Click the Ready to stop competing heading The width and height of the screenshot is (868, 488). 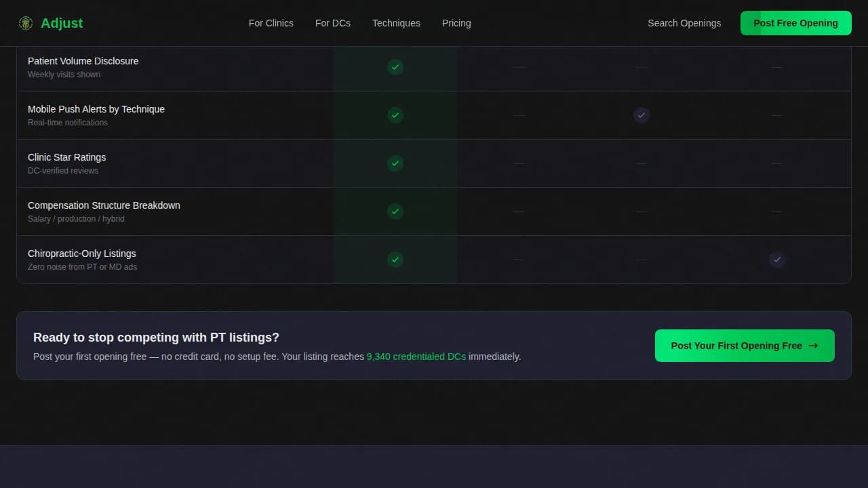(x=156, y=338)
